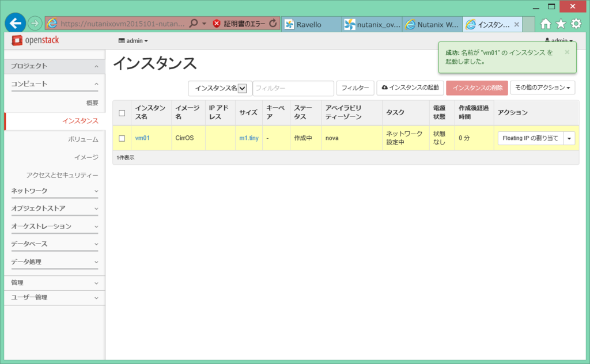Open the instance name filter dropdown
Image resolution: width=590 pixels, height=364 pixels.
[220, 88]
